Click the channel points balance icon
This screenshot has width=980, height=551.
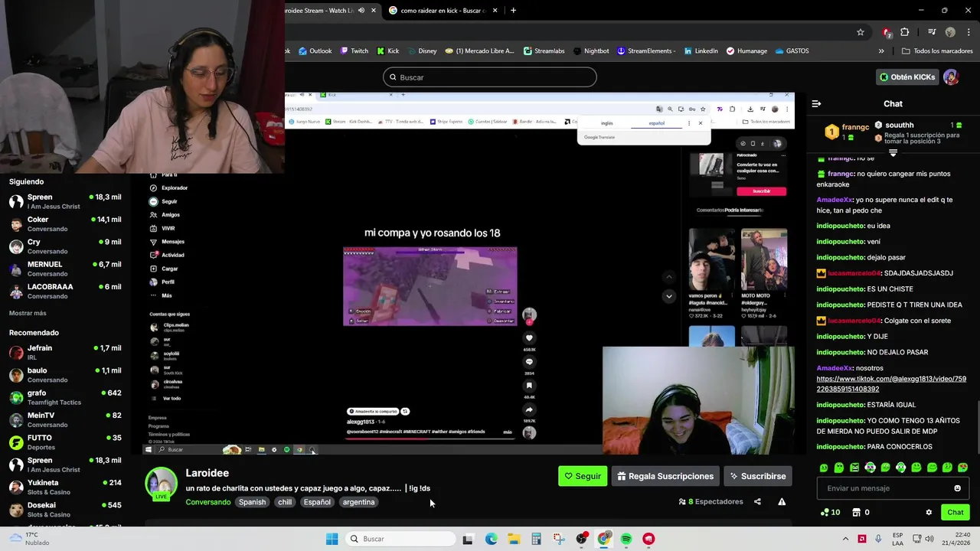pyautogui.click(x=825, y=513)
